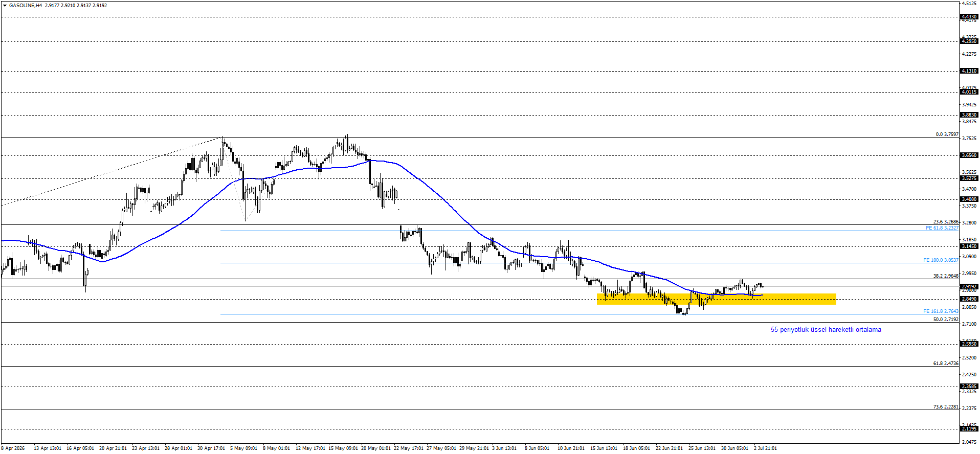Select the 3.8830 horizontal level price tag
This screenshot has height=454, width=980.
coord(969,115)
